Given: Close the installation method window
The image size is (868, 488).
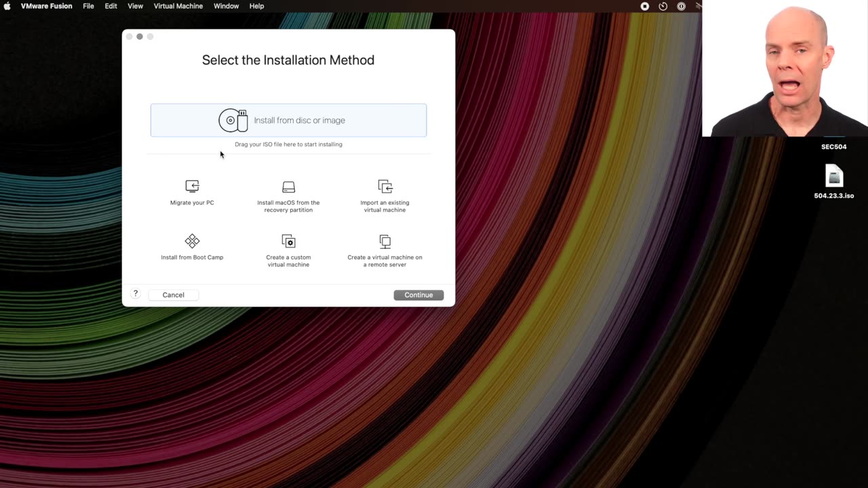Looking at the screenshot, I should pos(130,37).
